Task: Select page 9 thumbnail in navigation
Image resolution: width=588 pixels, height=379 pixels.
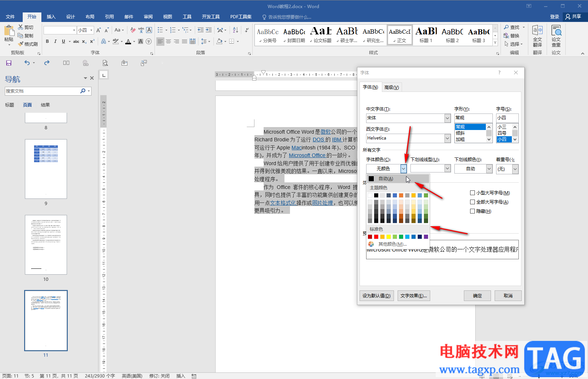Action: [46, 169]
